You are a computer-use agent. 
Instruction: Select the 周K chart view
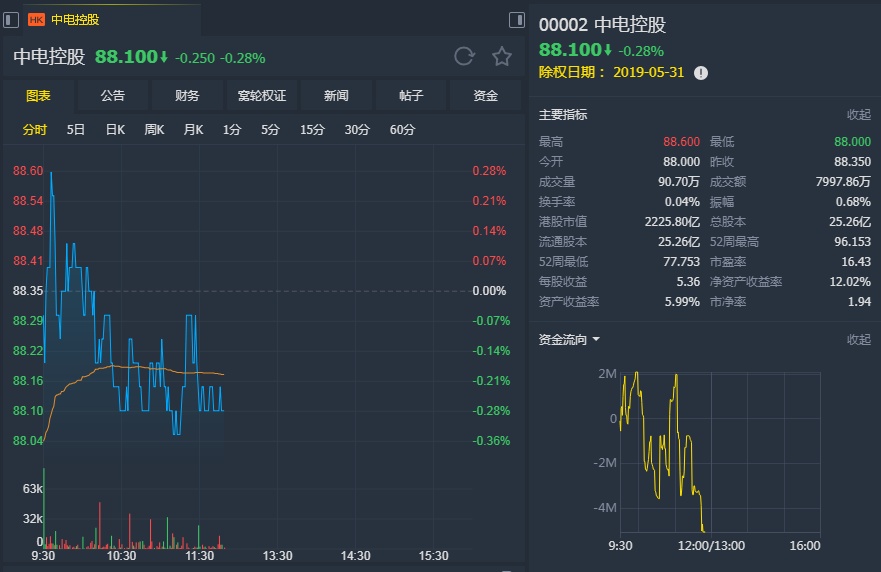[x=154, y=130]
